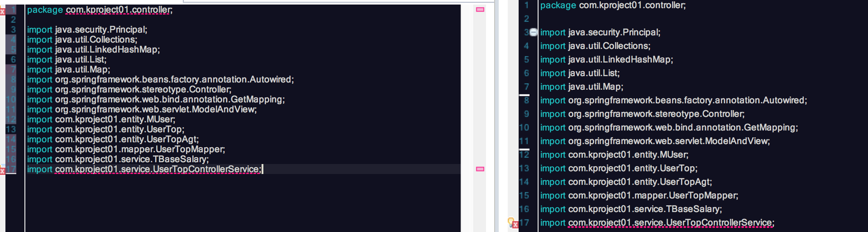This screenshot has width=868, height=232.
Task: Collapse the imports fold at line 3 in the right editor
Action: tap(534, 32)
